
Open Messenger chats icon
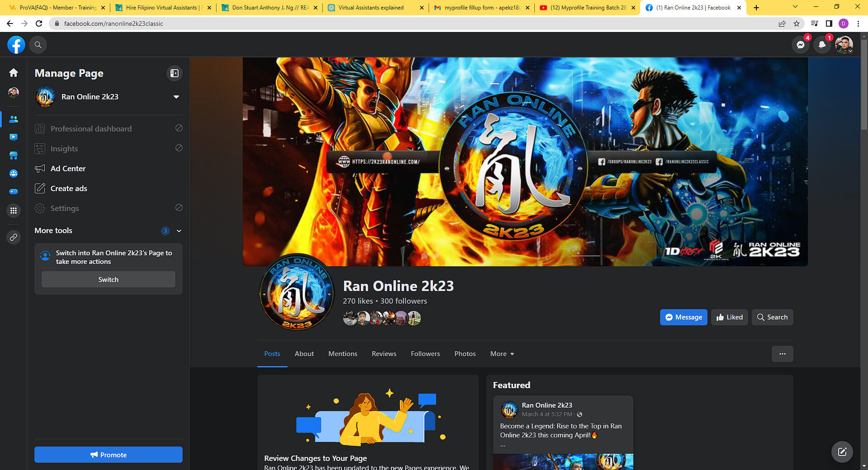tap(801, 45)
